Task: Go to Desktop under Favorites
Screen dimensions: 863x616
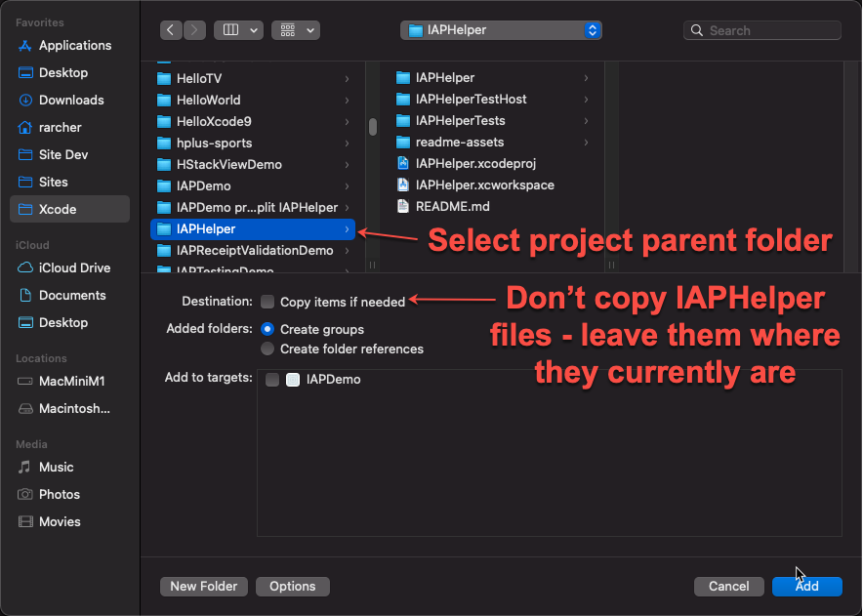Action: [x=69, y=72]
